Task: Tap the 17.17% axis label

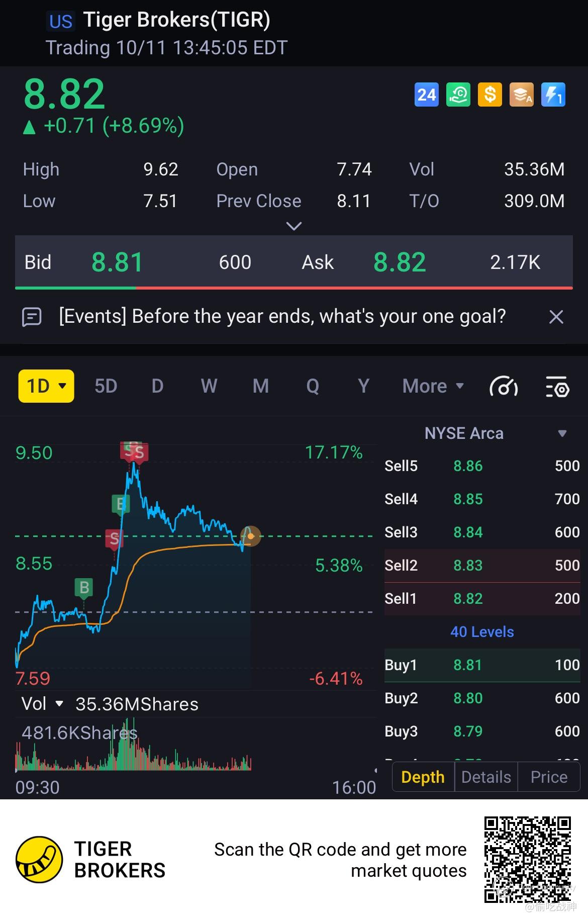Action: pos(334,452)
